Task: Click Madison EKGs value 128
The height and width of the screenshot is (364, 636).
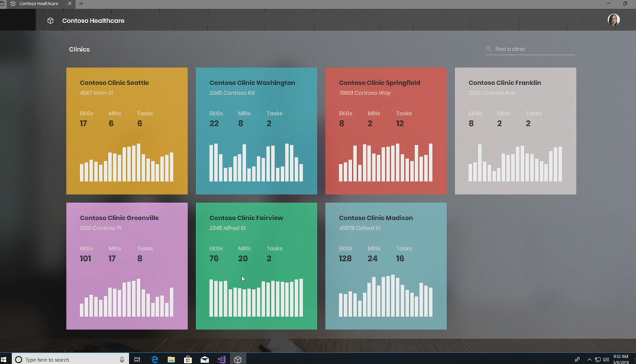Action: [345, 258]
